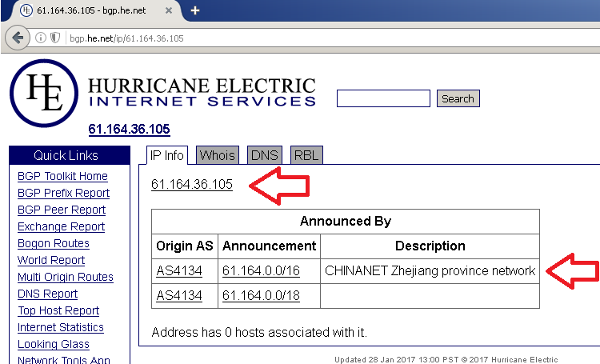The height and width of the screenshot is (364, 600).
Task: Focus the search input field
Action: point(383,98)
